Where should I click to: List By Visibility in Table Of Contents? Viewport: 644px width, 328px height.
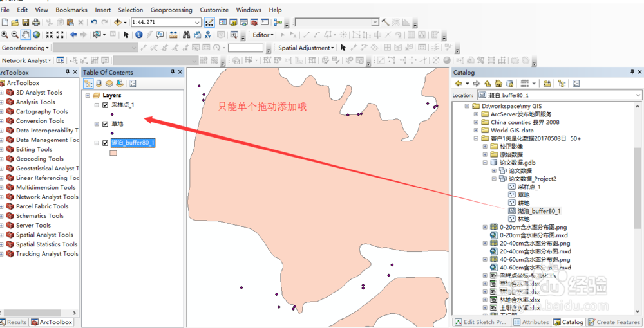pos(109,84)
